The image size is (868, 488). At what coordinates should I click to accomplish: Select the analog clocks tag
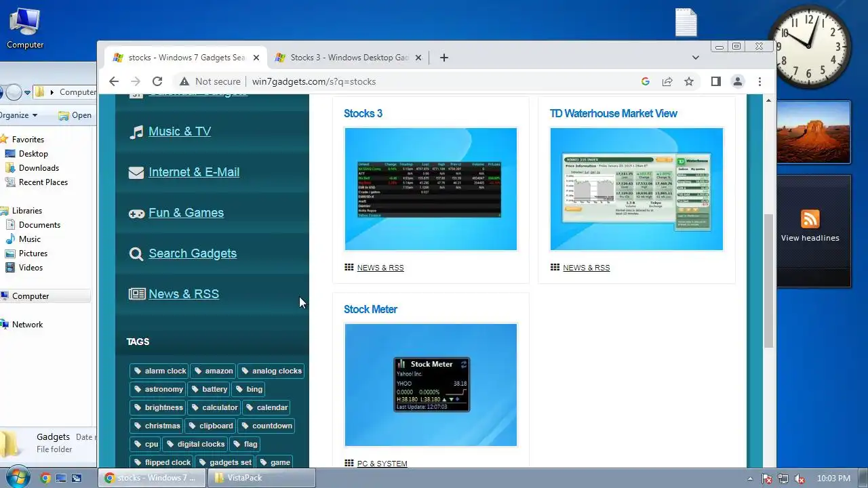click(271, 371)
